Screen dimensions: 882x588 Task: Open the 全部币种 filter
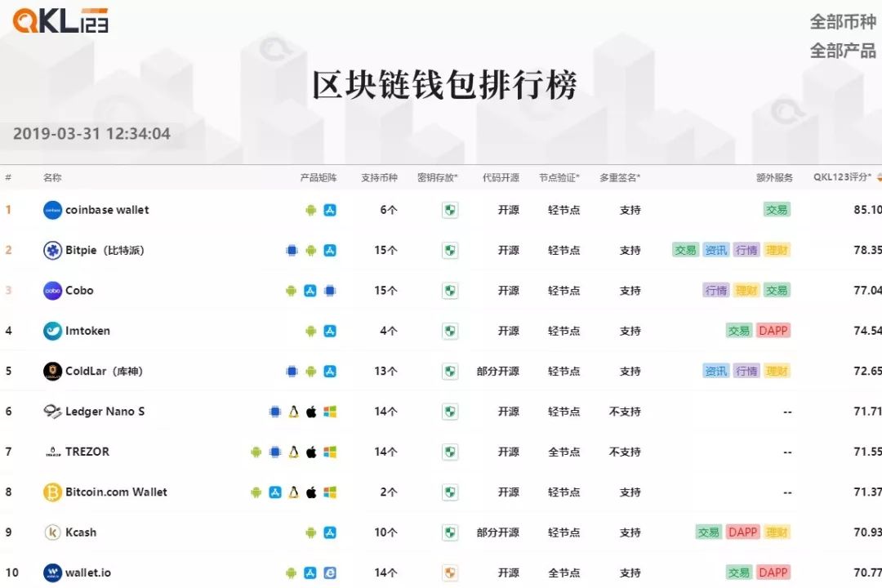coord(843,22)
